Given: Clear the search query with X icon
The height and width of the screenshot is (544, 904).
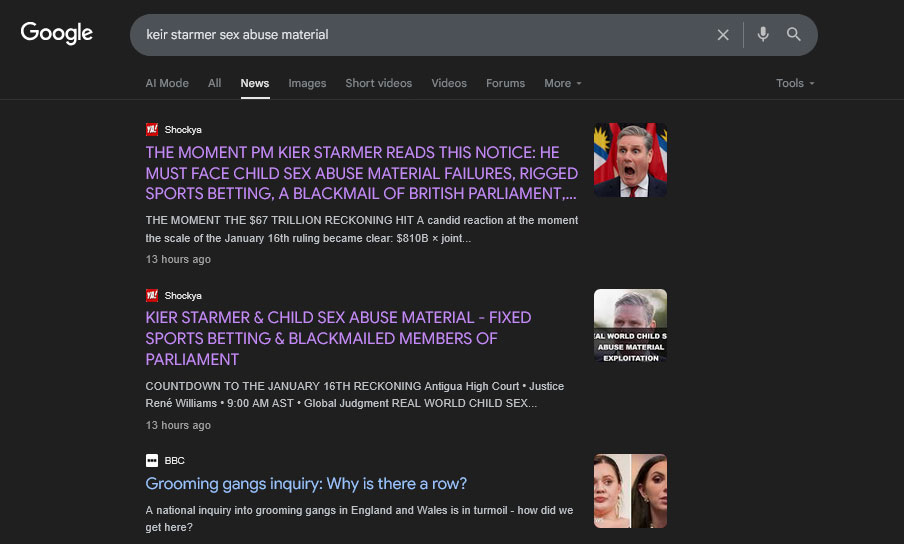Looking at the screenshot, I should [723, 35].
